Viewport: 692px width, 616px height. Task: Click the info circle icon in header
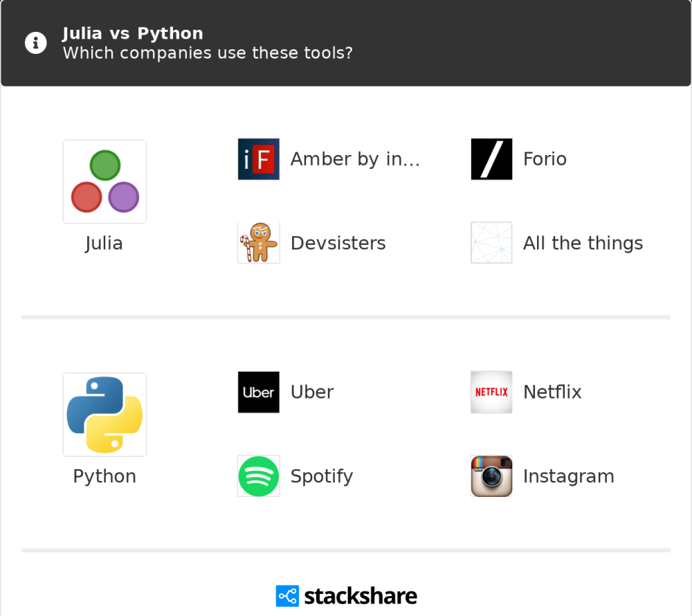point(36,43)
